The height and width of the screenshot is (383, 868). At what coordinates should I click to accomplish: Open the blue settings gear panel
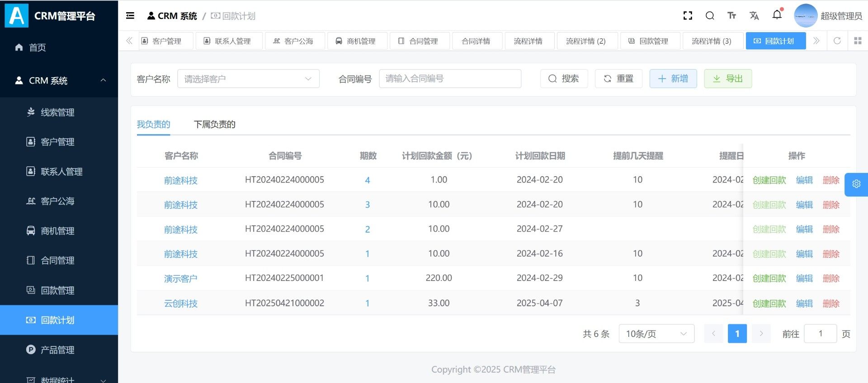(x=856, y=184)
